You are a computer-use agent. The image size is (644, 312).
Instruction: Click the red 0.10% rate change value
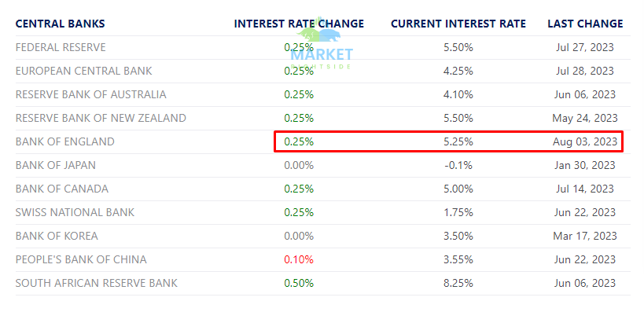[x=299, y=260]
